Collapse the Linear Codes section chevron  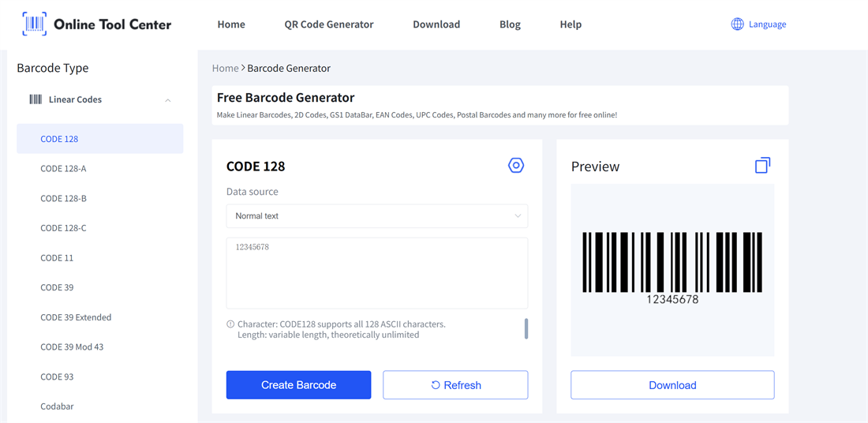click(168, 100)
